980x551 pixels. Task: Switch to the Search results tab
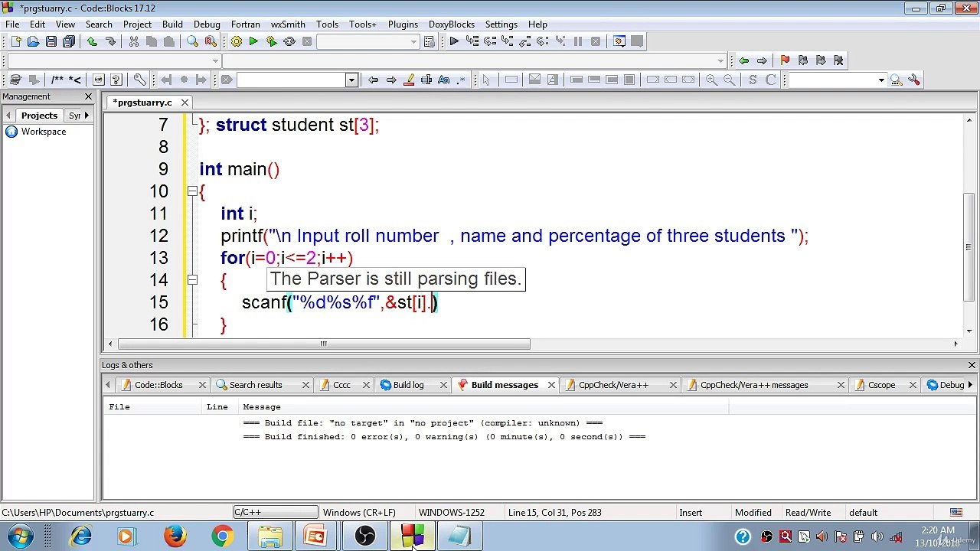click(x=256, y=385)
